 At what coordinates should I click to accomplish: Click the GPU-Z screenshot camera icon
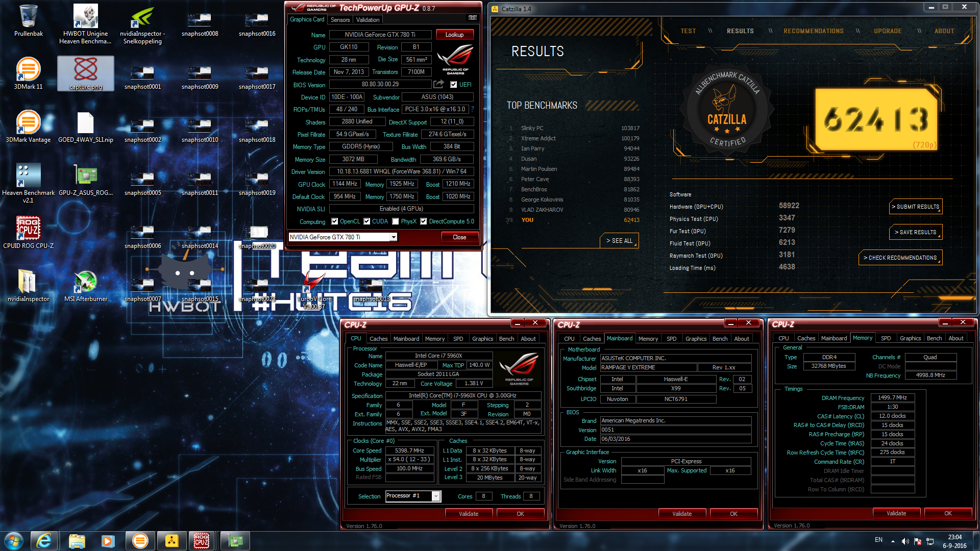click(x=473, y=18)
